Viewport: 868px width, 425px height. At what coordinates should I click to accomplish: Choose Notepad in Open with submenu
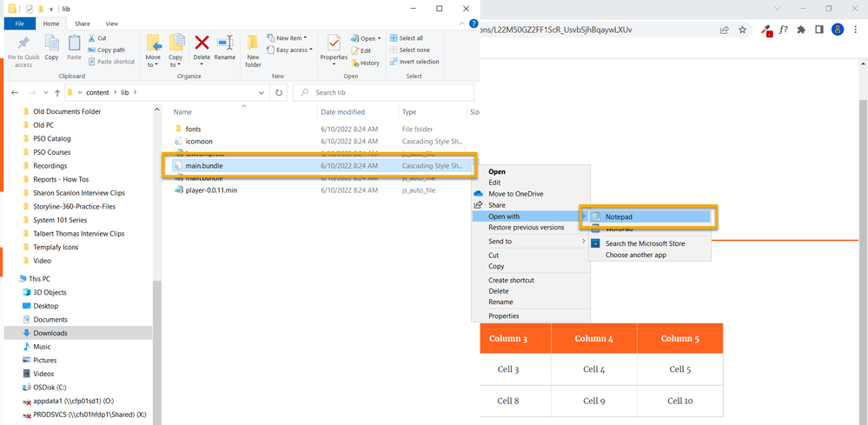click(619, 216)
